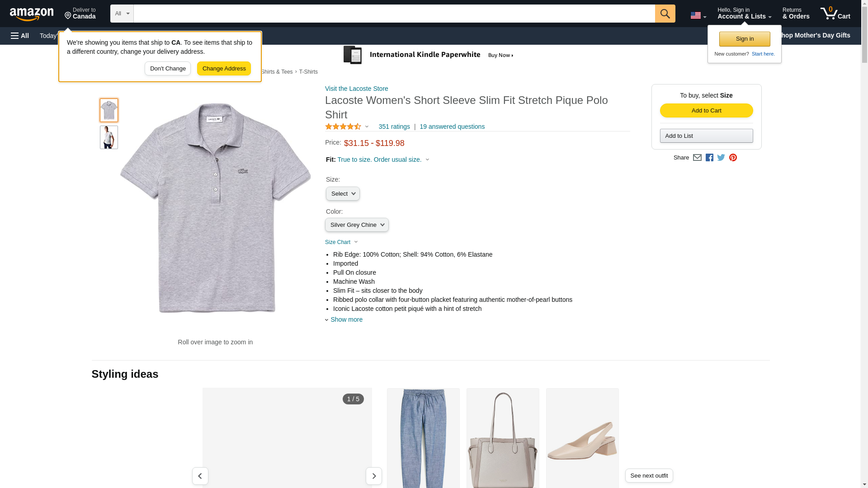
Task: Open the language flag selector
Action: (698, 15)
